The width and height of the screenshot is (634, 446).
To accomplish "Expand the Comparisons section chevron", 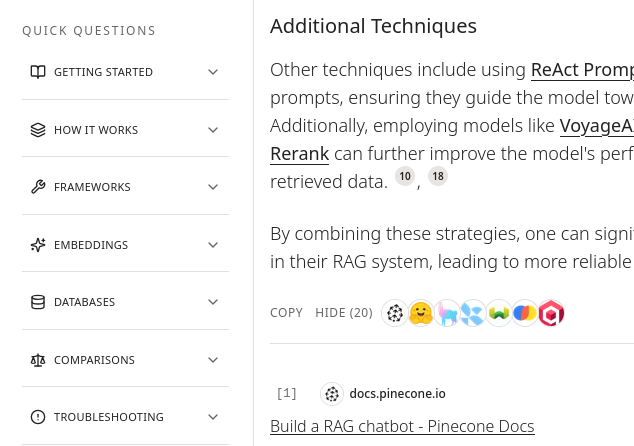I will click(x=213, y=360).
